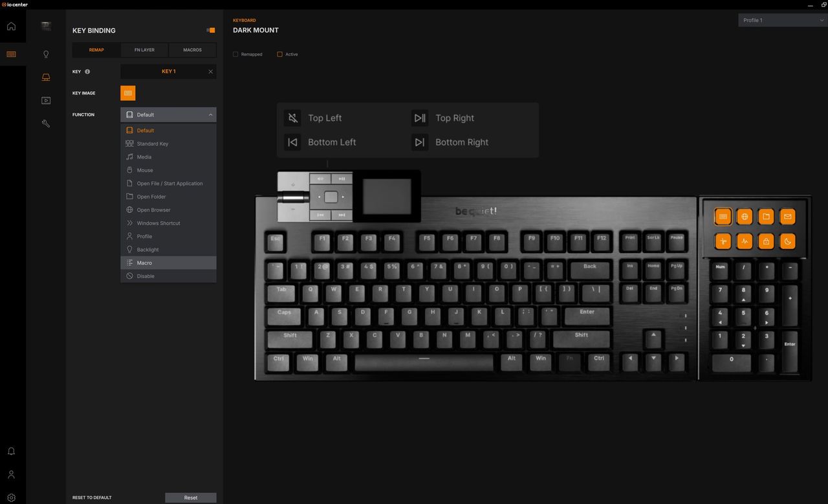Click the Bottom Left previous track icon

point(293,142)
